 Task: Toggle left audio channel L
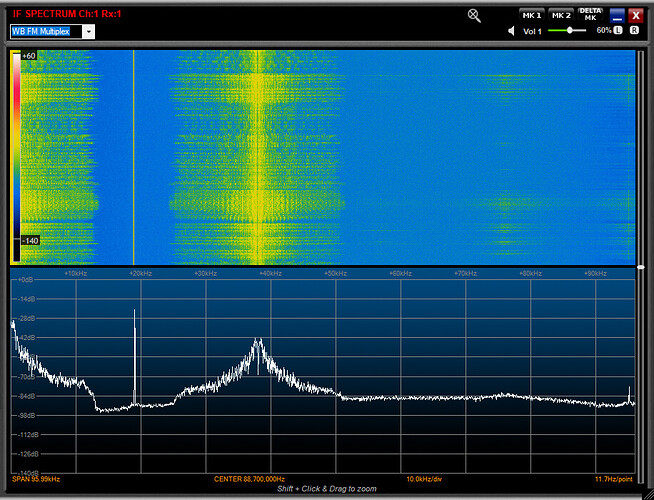coord(619,31)
